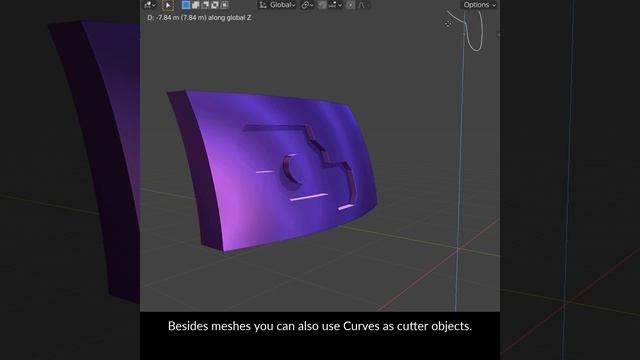Choose the 'intersect selection' mode icon
640x360 pixels.
[x=224, y=5]
